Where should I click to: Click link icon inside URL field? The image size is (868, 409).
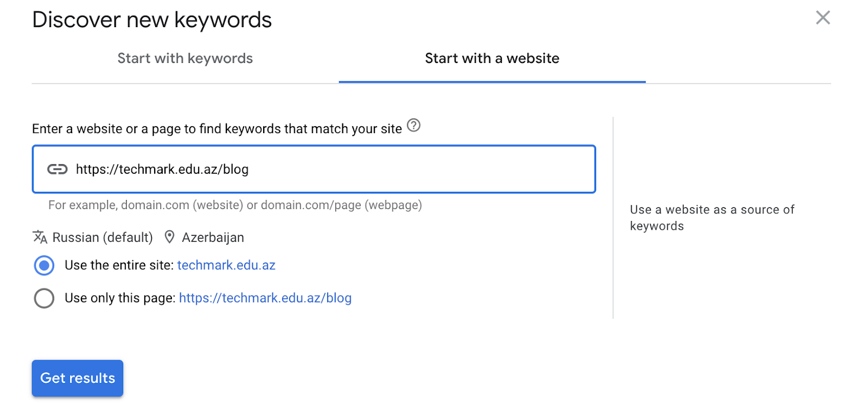pos(58,169)
